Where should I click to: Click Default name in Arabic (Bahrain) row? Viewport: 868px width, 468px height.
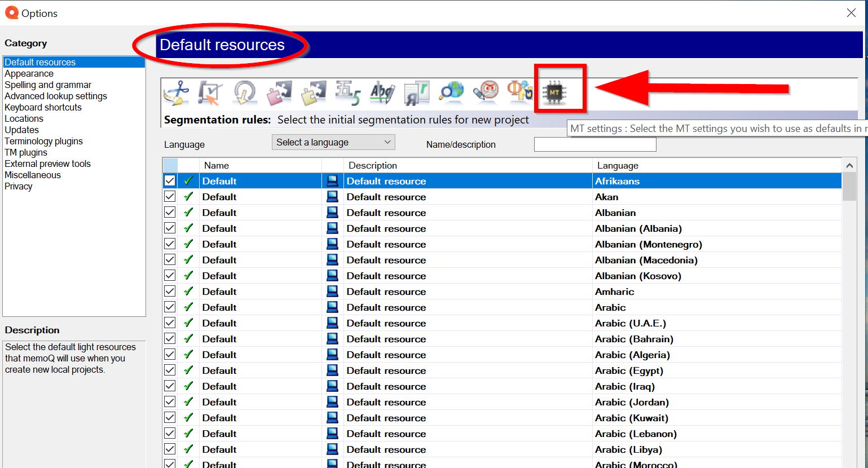(219, 339)
